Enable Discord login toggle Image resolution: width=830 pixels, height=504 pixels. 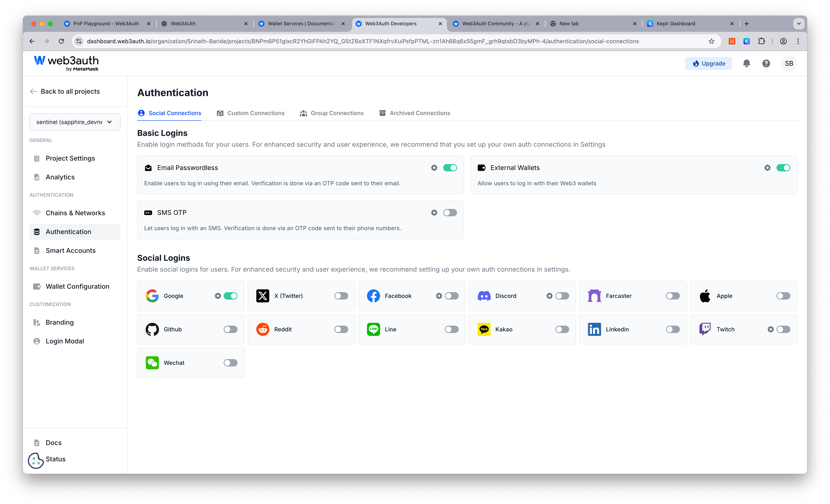[562, 296]
